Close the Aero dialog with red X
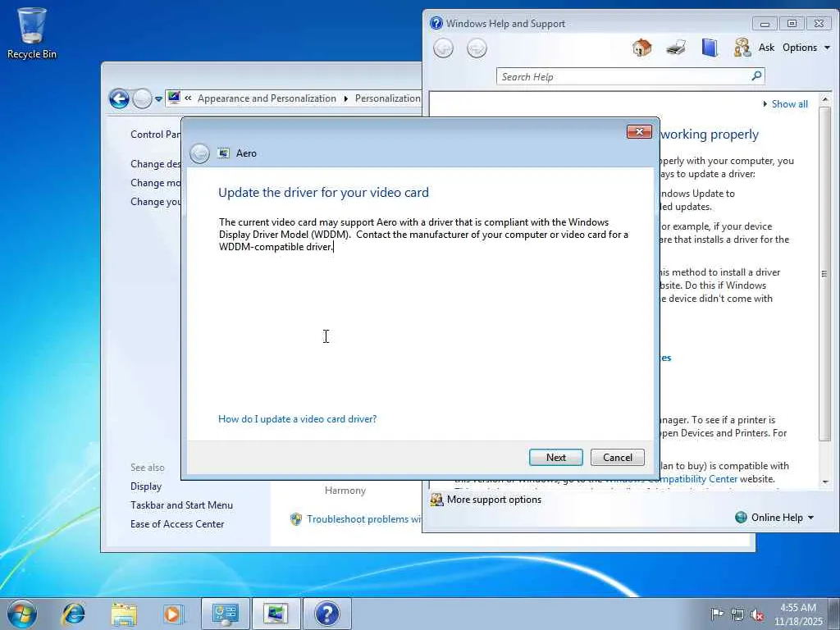 (639, 132)
